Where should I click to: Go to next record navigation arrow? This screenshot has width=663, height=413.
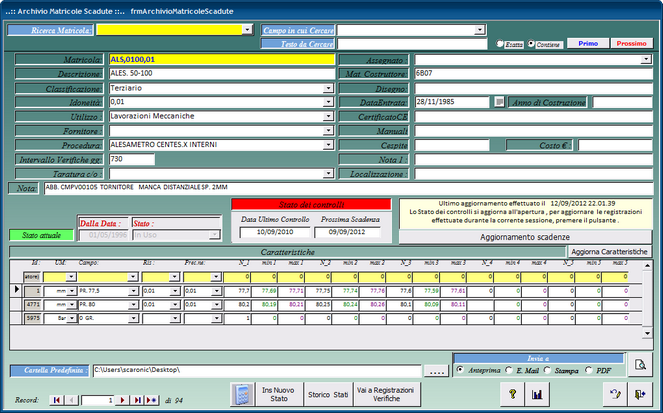click(x=122, y=400)
